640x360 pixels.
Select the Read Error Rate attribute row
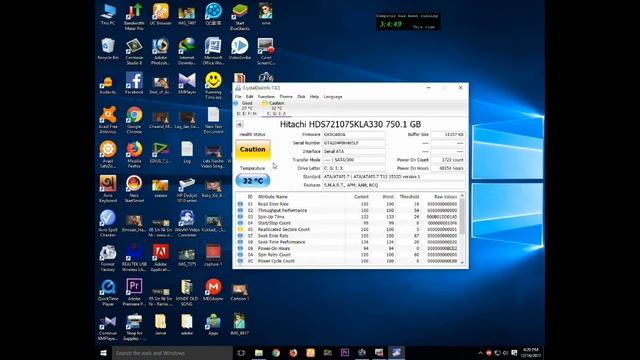pyautogui.click(x=347, y=204)
